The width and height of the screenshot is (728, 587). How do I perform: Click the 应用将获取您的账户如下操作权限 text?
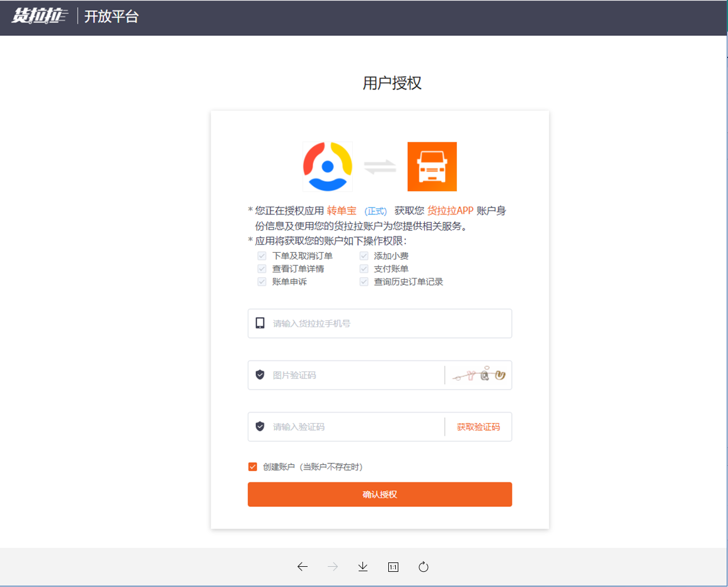pyautogui.click(x=330, y=241)
